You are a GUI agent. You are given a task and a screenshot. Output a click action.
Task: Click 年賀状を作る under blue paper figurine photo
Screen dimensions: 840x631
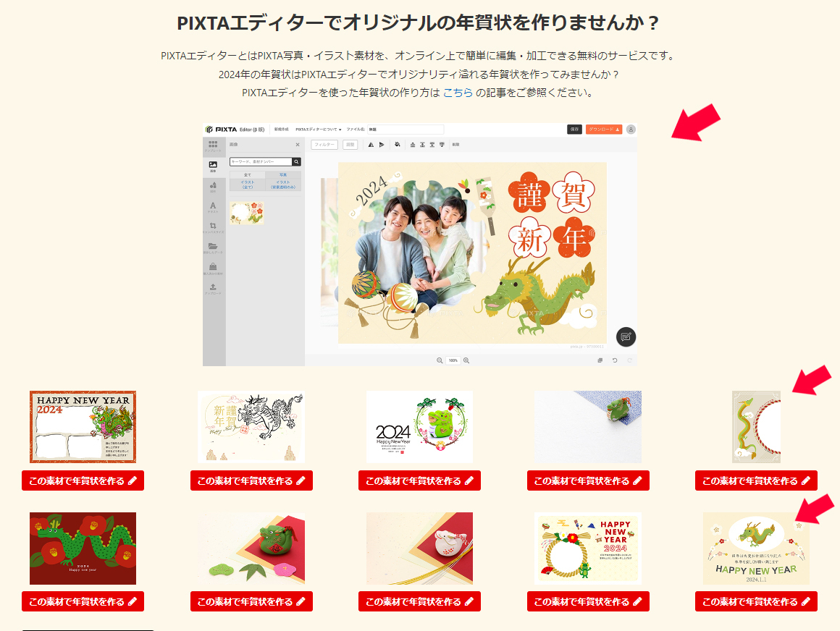point(588,480)
